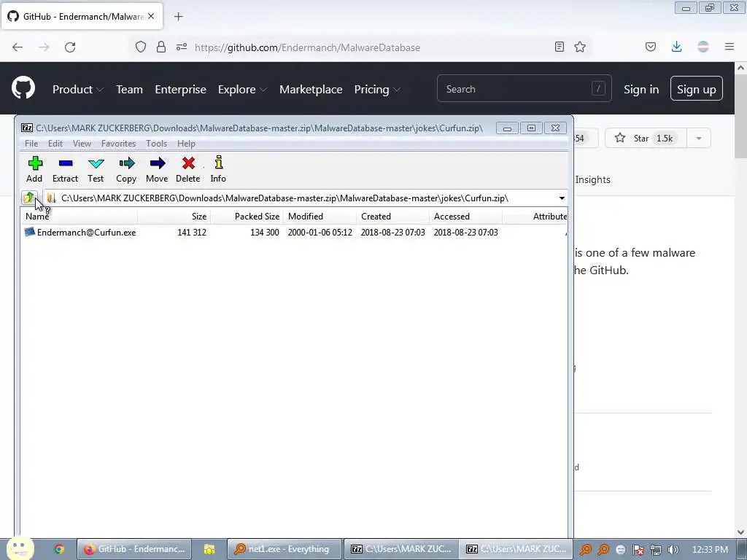Sort by the Modified column

point(320,216)
